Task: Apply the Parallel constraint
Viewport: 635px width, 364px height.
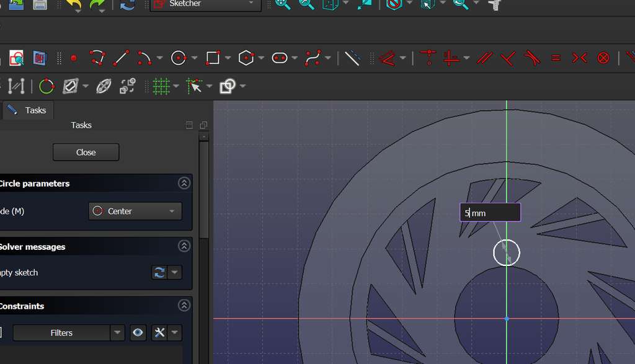Action: [484, 58]
